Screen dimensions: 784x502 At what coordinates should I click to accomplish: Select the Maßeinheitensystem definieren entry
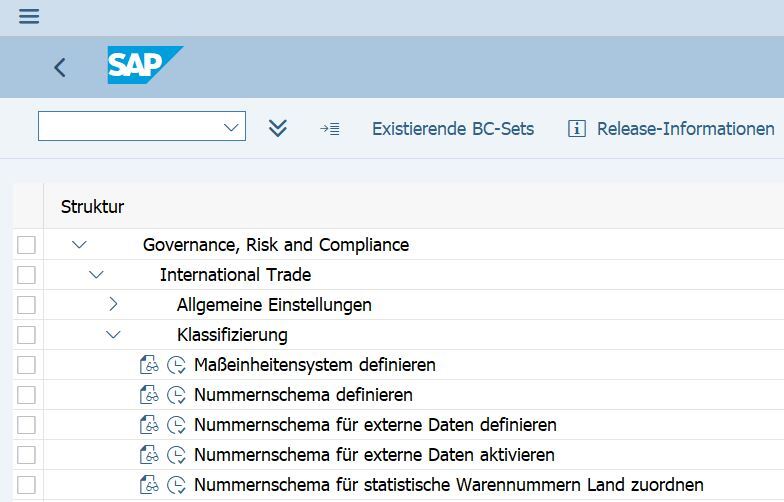(x=315, y=365)
